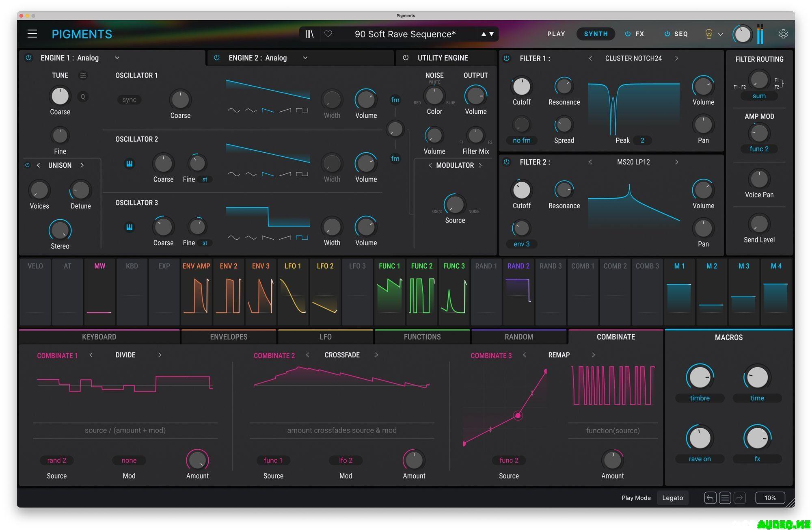Click the fm link for Oscillator 1
Image resolution: width=812 pixels, height=530 pixels.
click(x=395, y=100)
